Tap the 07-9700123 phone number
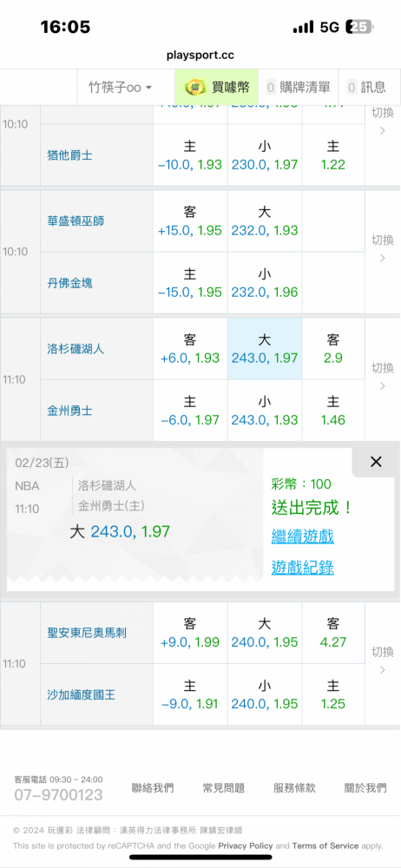 (58, 795)
